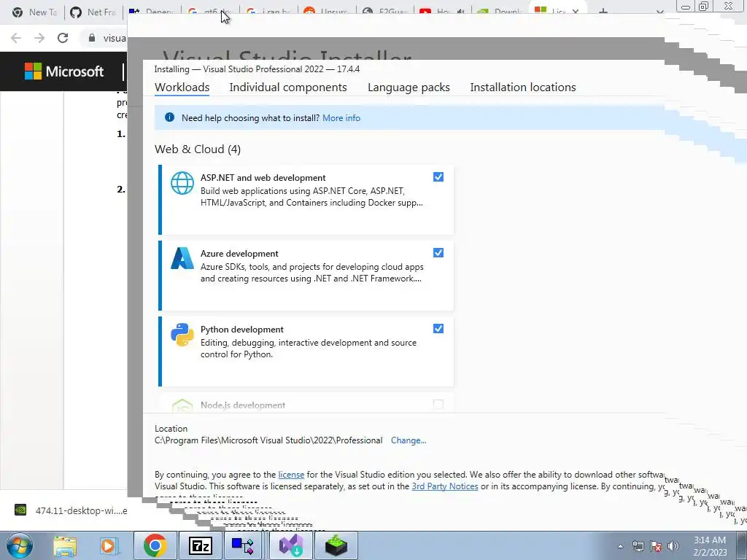Switch to the GitHub Net Framework tab
The width and height of the screenshot is (747, 560).
(x=93, y=12)
